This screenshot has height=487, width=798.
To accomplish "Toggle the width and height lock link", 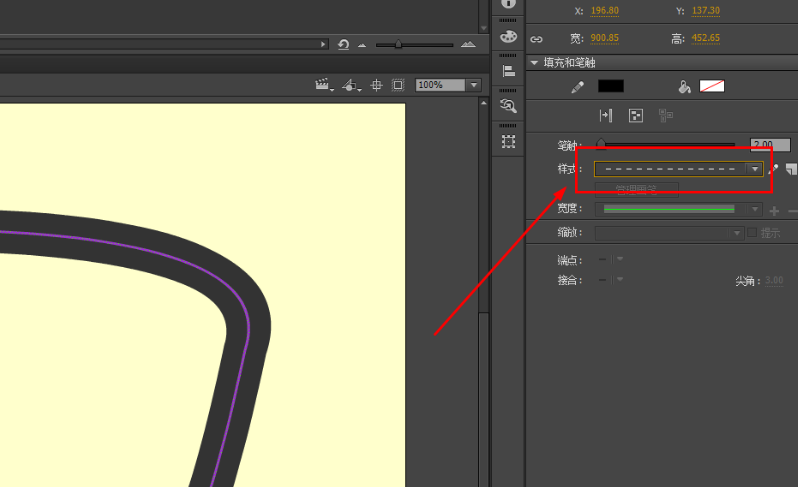I will (x=536, y=39).
